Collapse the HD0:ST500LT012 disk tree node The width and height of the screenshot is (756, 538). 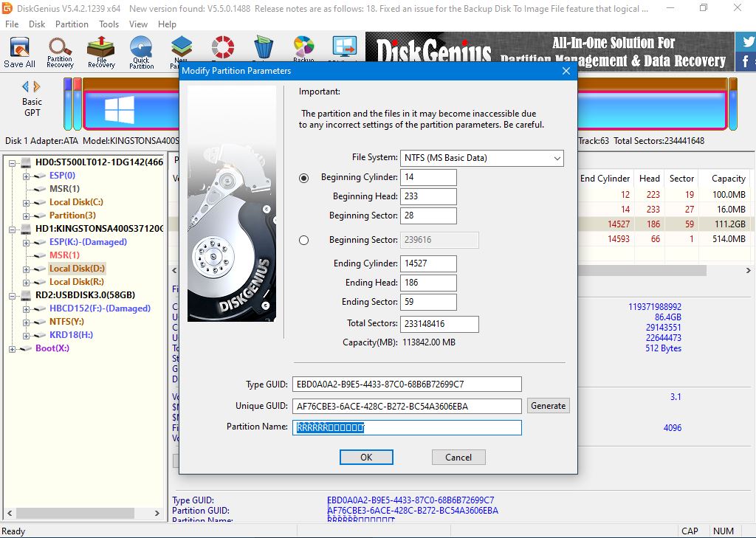tap(13, 162)
